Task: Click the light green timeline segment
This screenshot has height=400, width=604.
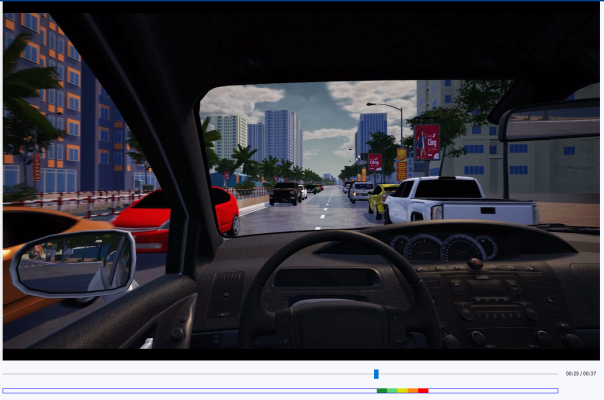Action: 392,390
